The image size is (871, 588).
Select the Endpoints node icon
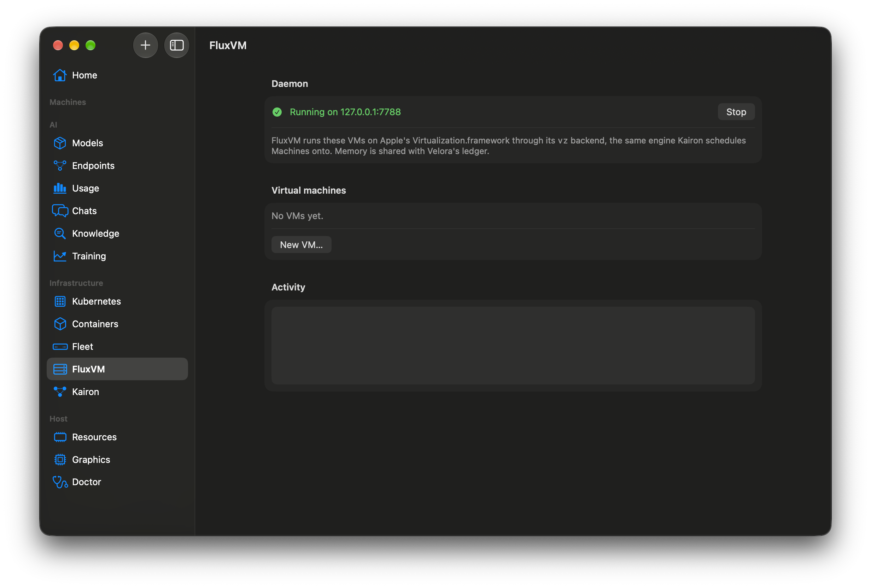pyautogui.click(x=60, y=166)
